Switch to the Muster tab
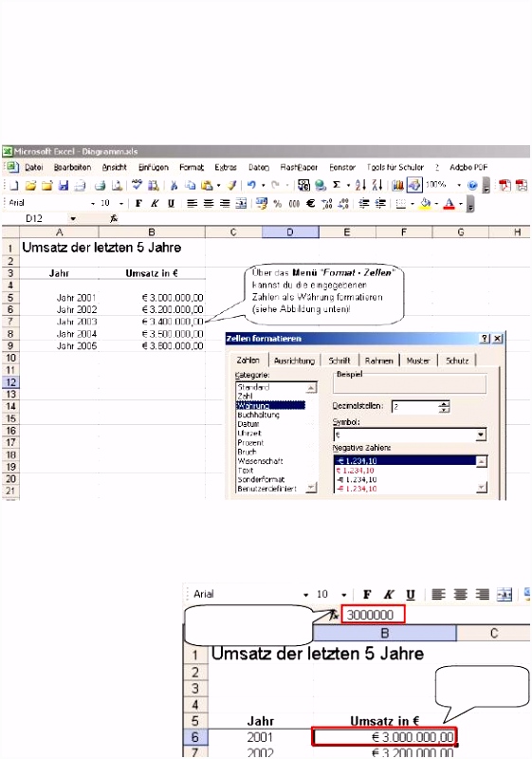Screen dimensions: 532x759 [x=418, y=361]
